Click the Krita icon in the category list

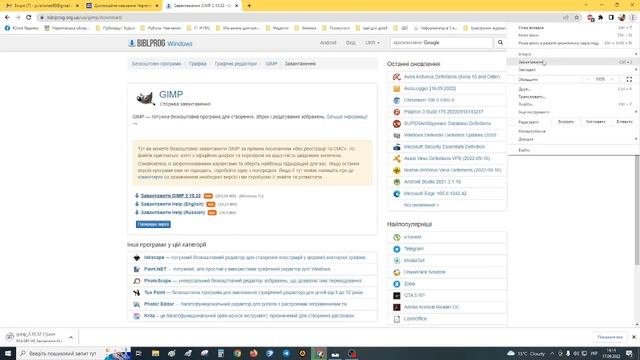coord(137,316)
